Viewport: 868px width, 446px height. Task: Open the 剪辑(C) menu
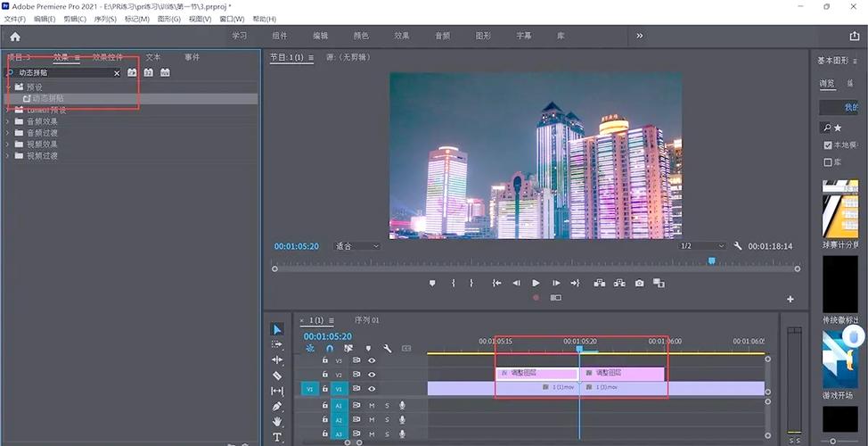tap(75, 19)
